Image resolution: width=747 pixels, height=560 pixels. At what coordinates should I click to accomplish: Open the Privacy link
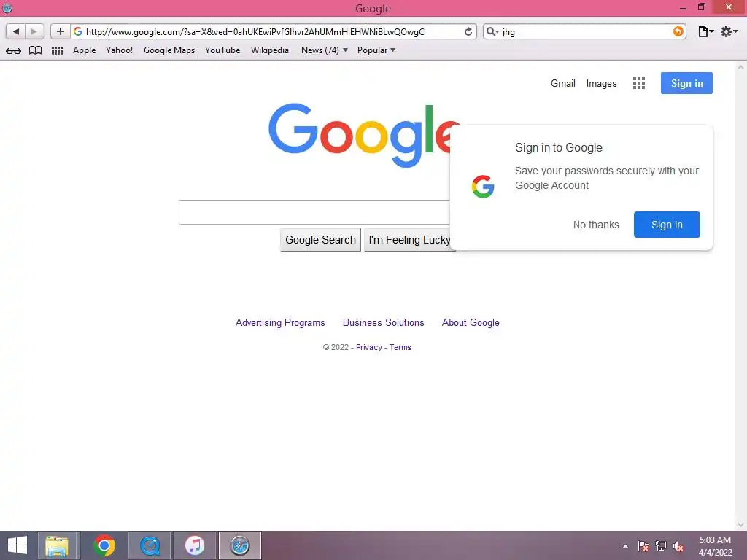tap(368, 347)
